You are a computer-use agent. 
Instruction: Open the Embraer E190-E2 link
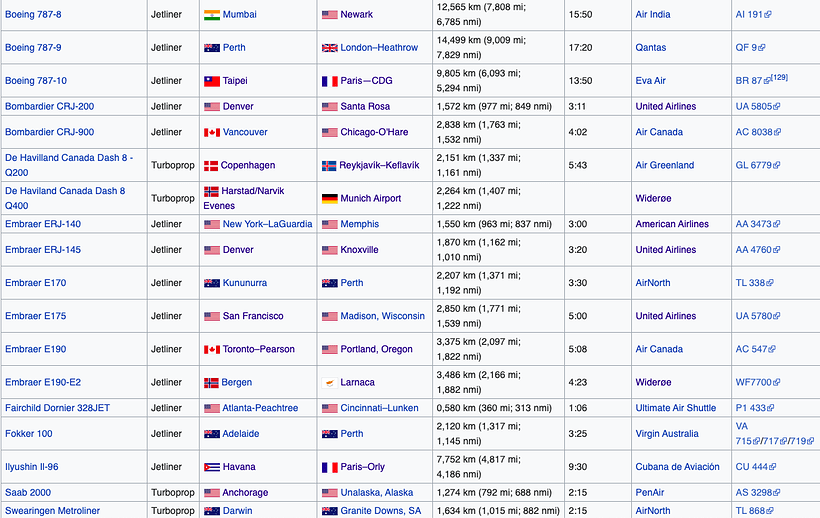click(x=43, y=383)
